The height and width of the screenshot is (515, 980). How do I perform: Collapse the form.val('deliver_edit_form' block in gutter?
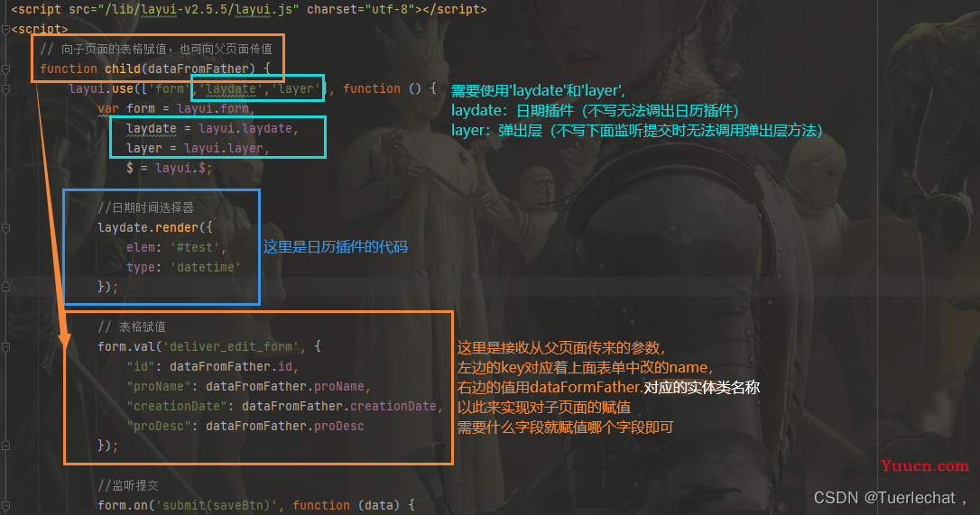click(5, 346)
